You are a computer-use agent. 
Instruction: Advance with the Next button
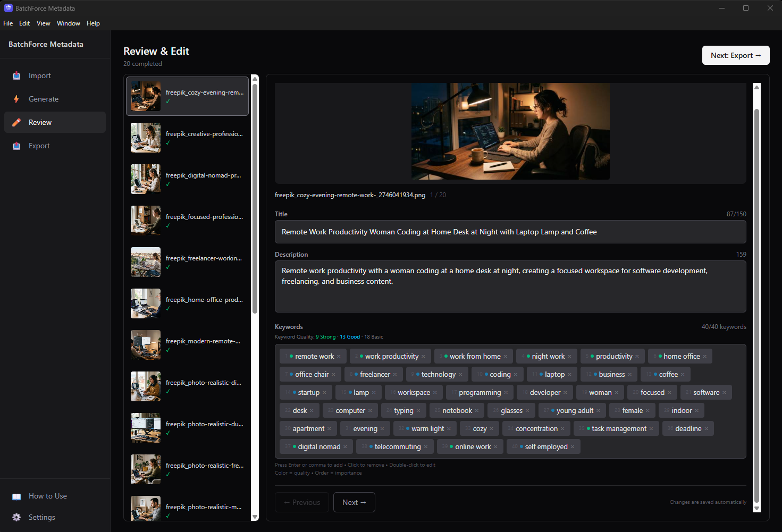(x=354, y=502)
